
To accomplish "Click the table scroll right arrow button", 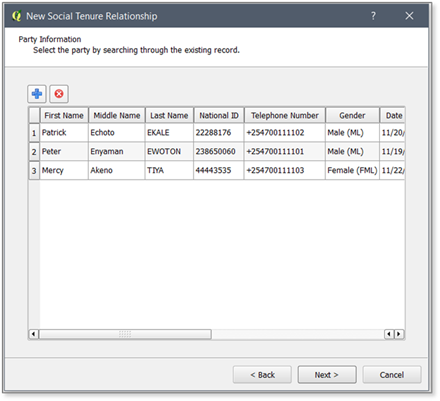I will (x=399, y=334).
